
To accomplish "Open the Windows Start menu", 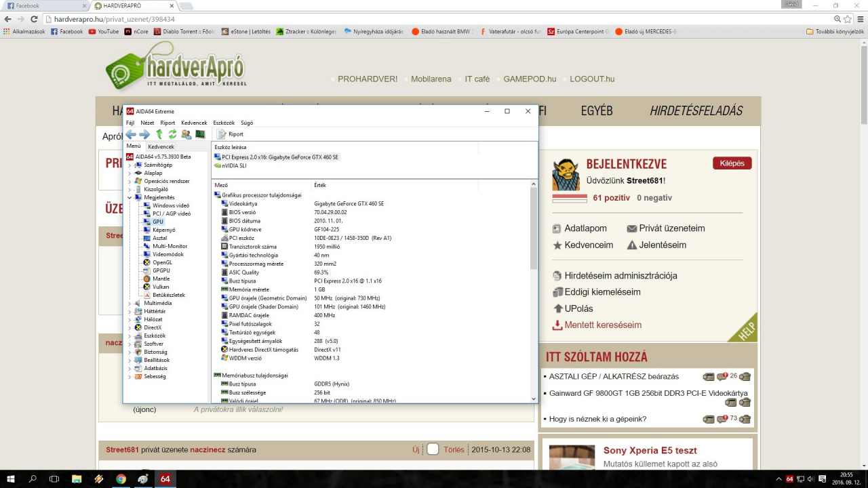I will 11,479.
